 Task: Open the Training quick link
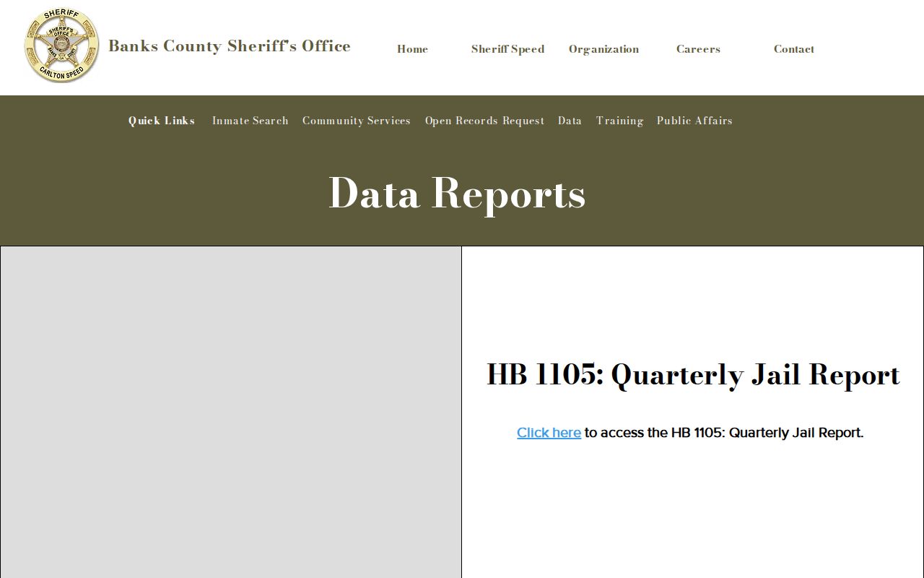click(x=619, y=121)
